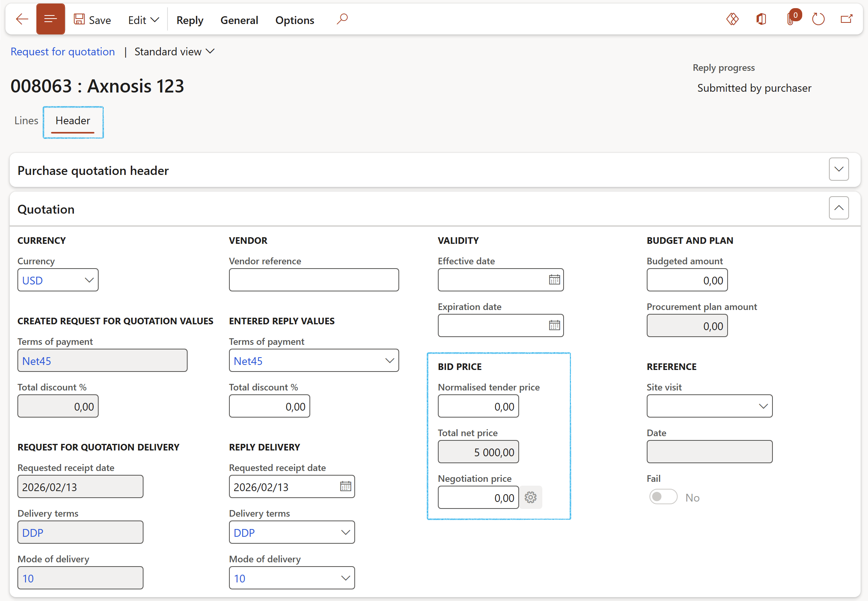Expand Purchase quotation header section
Image resolution: width=868 pixels, height=601 pixels.
click(839, 170)
